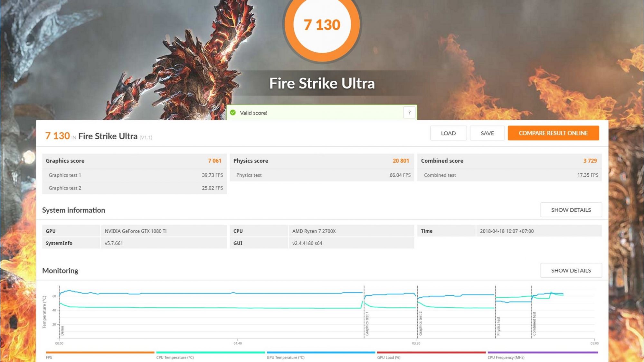Click the AMD Ryzen 7 2700X value
644x362 pixels.
point(314,231)
